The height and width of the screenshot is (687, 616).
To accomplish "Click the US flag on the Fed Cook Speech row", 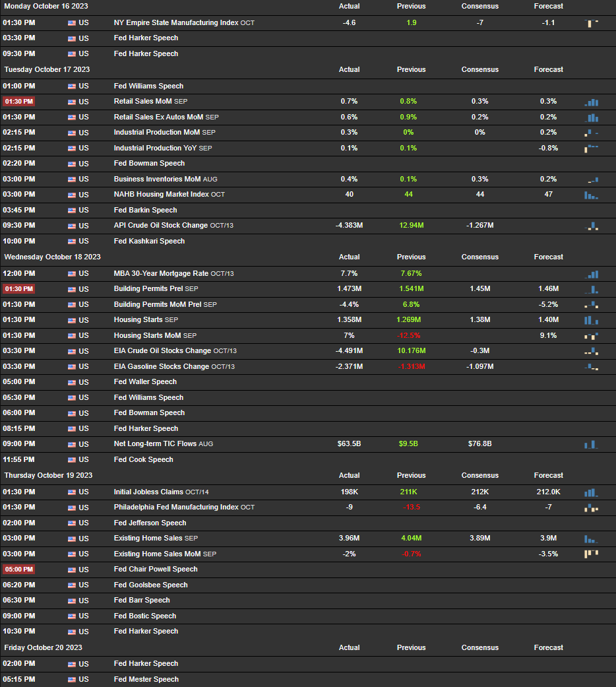I will [72, 460].
